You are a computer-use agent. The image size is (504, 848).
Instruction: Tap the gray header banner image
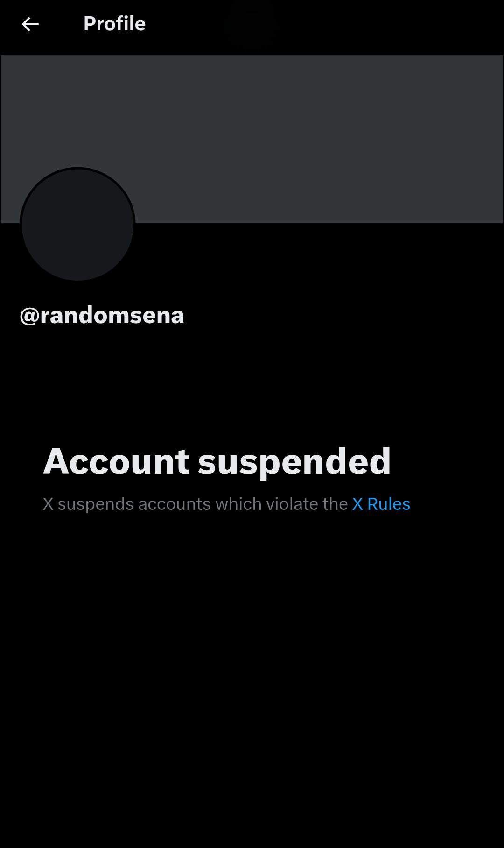[x=252, y=139]
